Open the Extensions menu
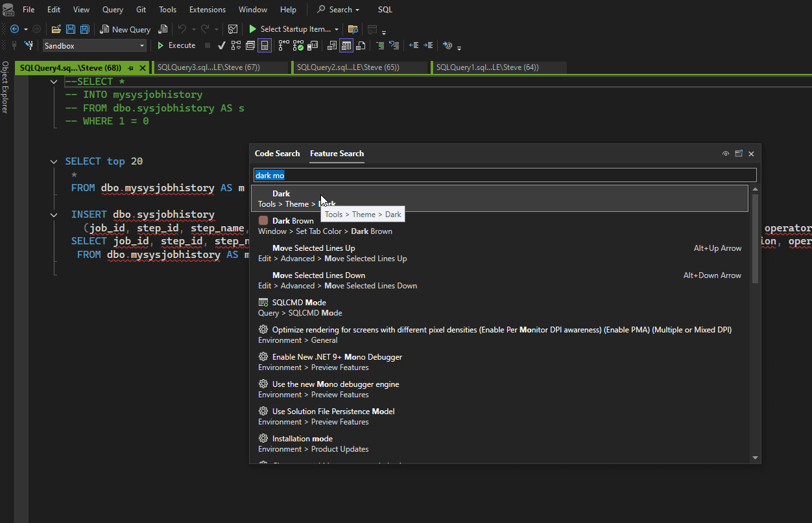Viewport: 812px width, 523px height. [x=208, y=10]
